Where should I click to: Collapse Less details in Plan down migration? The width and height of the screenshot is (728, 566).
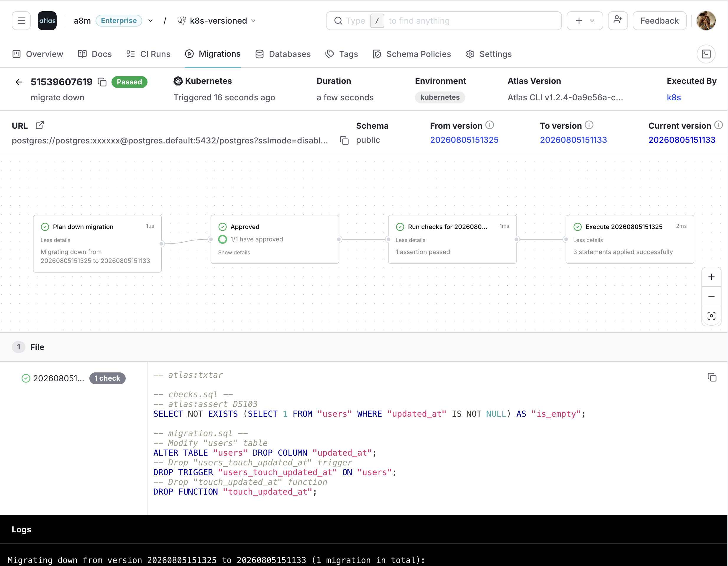[x=55, y=240]
